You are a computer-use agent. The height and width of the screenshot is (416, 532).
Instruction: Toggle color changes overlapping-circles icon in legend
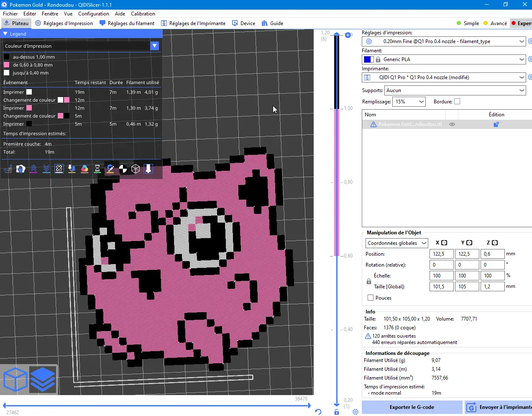(84, 169)
